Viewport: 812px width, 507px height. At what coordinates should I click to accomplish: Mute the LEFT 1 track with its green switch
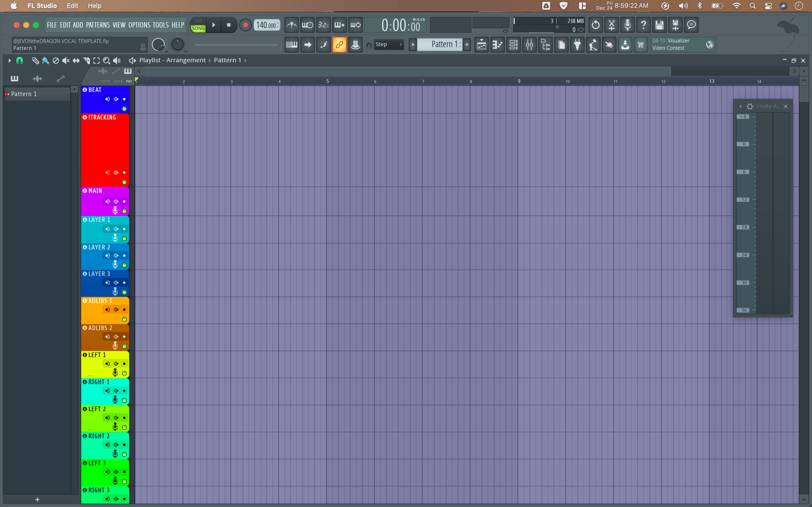[x=124, y=373]
